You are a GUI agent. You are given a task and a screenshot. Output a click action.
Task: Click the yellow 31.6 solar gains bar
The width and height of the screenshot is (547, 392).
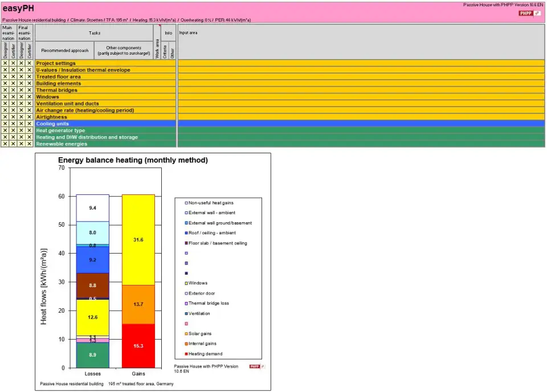click(138, 239)
